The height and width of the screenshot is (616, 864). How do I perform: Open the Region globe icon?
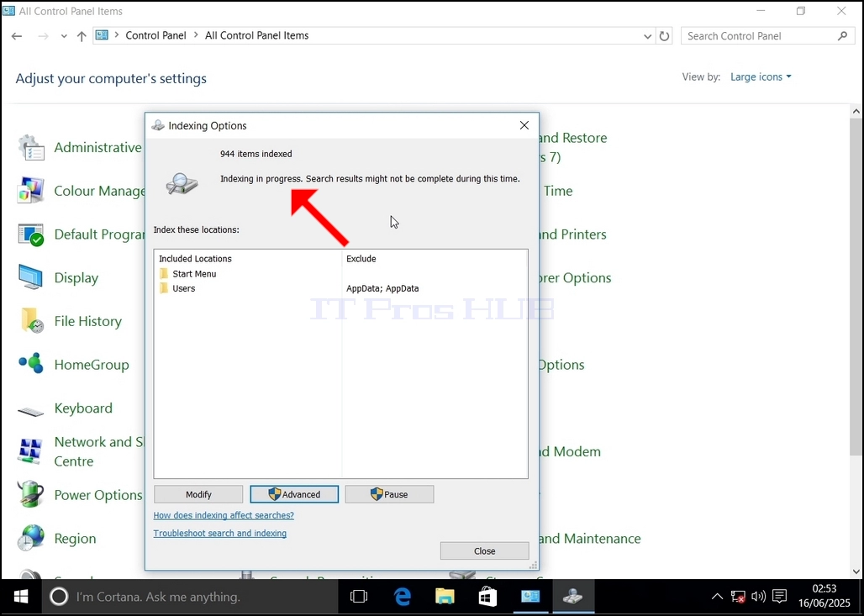coord(31,538)
